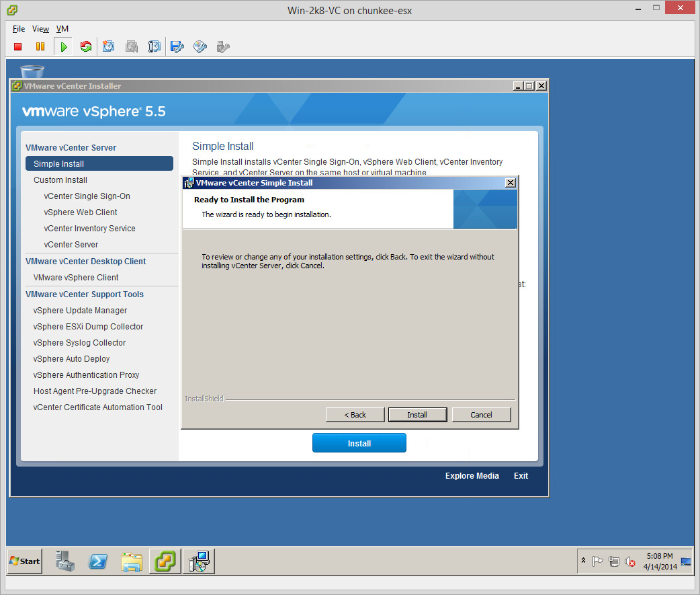Click the green Power On icon
Screen dimensions: 700x595
[63, 46]
